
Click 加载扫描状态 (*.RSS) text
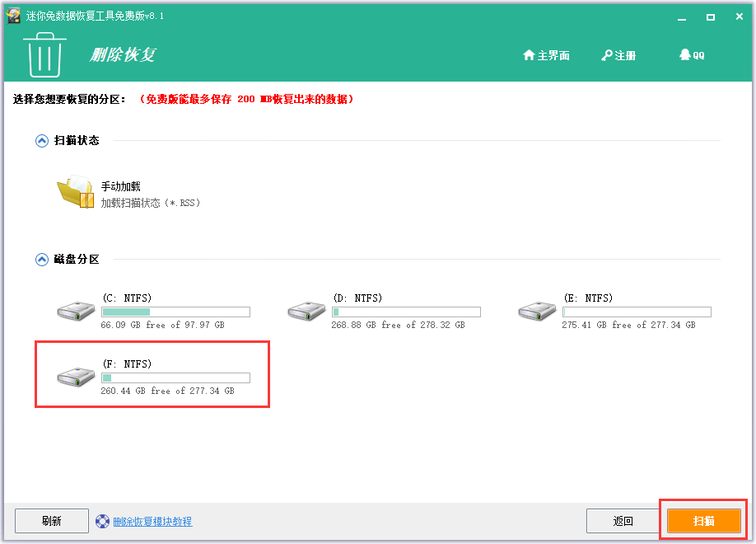(x=151, y=204)
